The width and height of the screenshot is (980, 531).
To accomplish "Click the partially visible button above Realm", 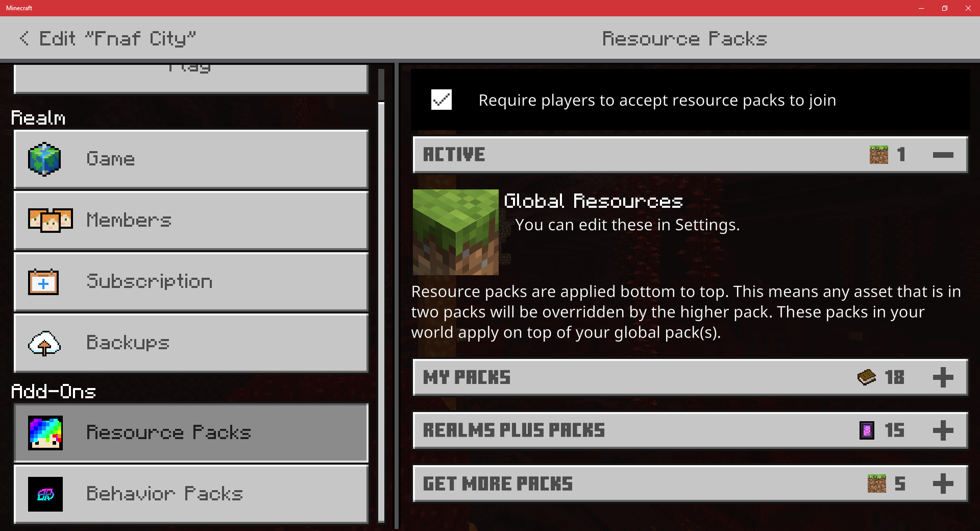I will click(191, 79).
